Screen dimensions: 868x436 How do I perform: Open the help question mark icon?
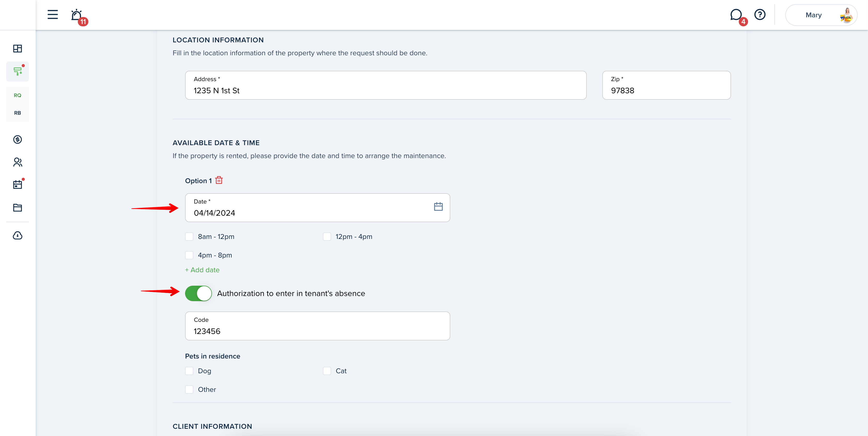coord(760,14)
